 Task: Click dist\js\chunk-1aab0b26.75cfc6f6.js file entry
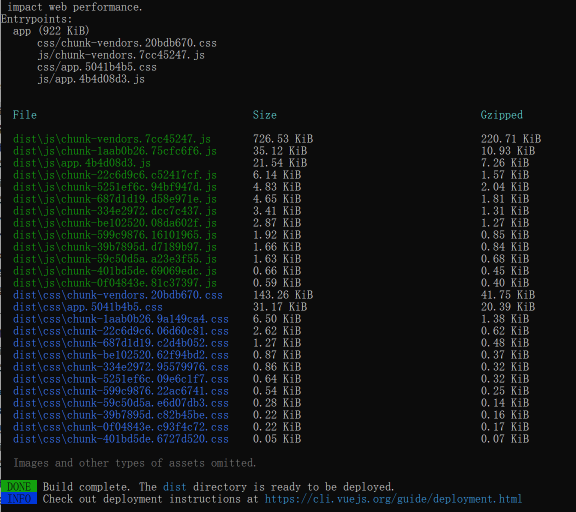pos(115,151)
